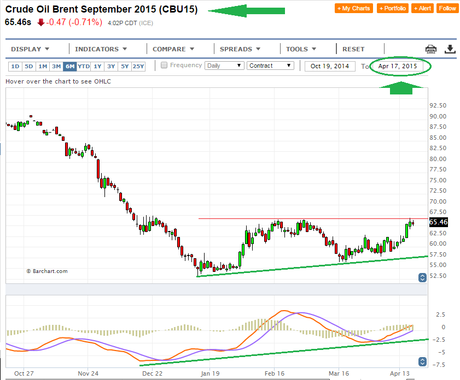Click the Apr 17, 2015 end date field
The image size is (460, 380).
point(397,66)
